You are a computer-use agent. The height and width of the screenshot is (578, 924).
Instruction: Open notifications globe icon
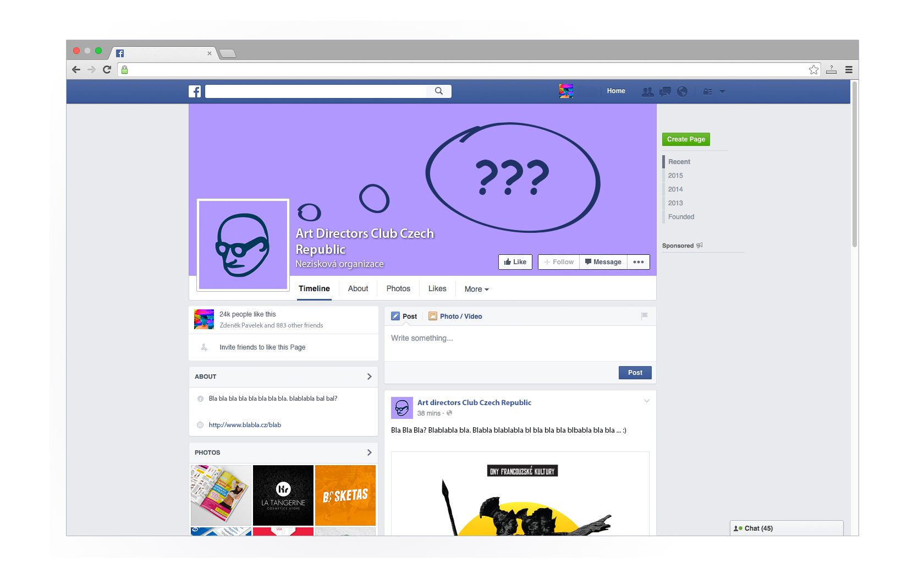[682, 92]
